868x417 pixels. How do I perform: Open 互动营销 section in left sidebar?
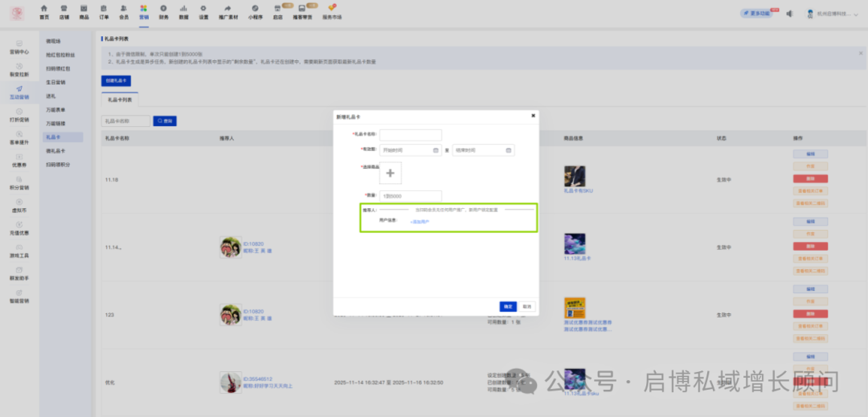(x=19, y=92)
